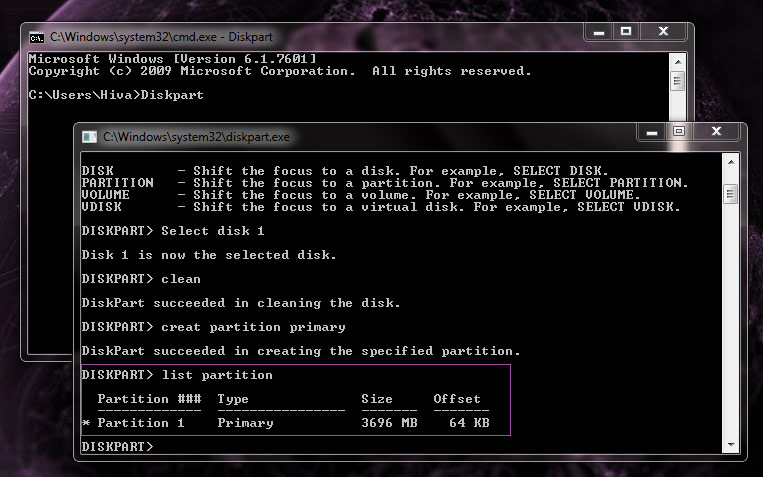Image resolution: width=763 pixels, height=477 pixels.
Task: Maximize the cmd.exe Diskpart window
Action: pyautogui.click(x=626, y=32)
